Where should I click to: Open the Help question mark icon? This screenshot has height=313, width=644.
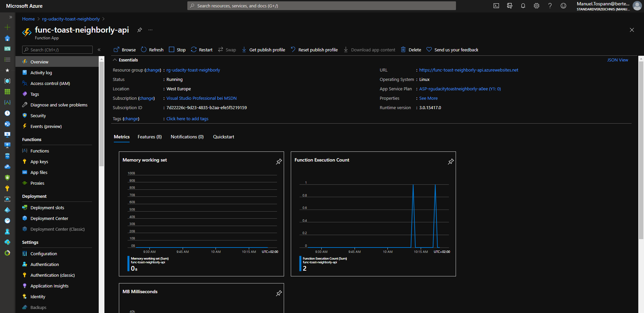pyautogui.click(x=550, y=6)
